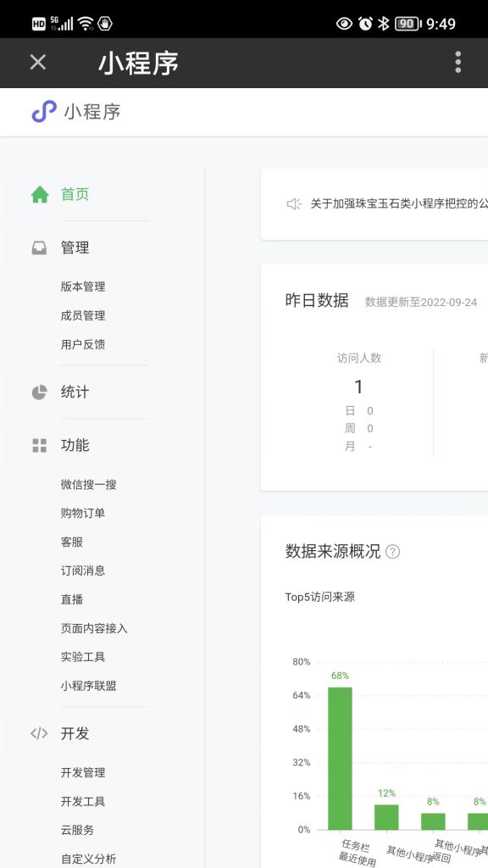Tap the alarm clock status icon

[x=365, y=23]
